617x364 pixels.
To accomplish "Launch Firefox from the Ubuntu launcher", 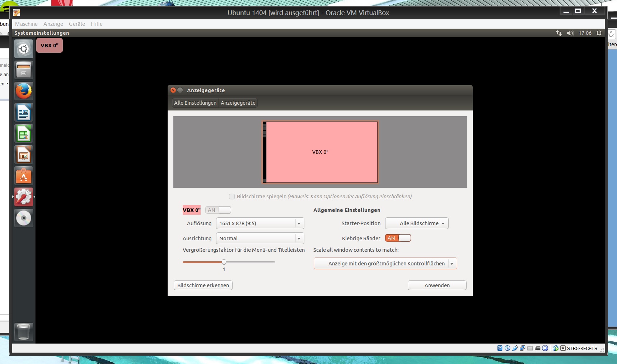I will (x=24, y=91).
